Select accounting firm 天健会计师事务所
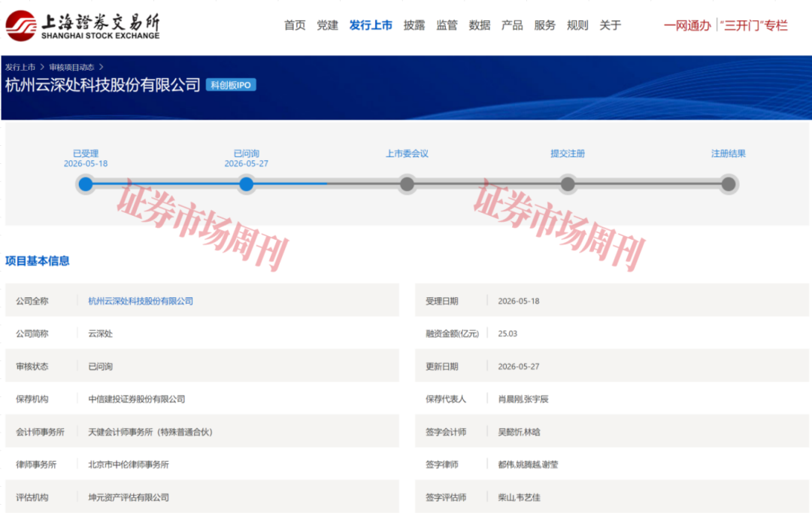The height and width of the screenshot is (513, 812). [x=150, y=432]
